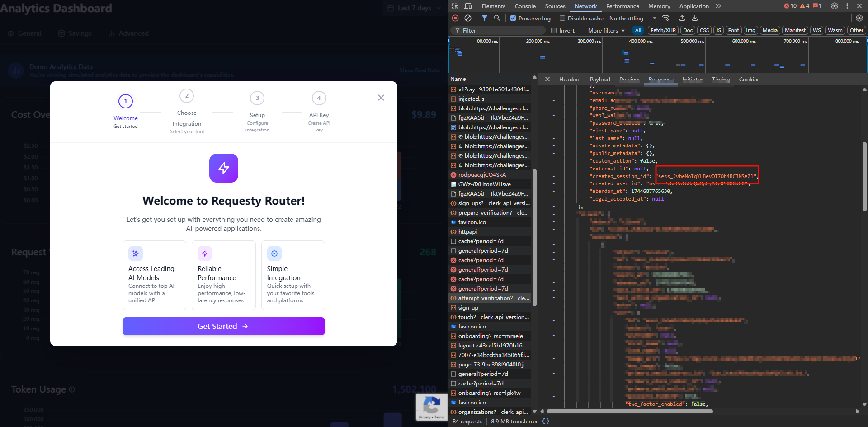Open the Headers tab of request
This screenshot has height=427, width=868.
[x=570, y=79]
